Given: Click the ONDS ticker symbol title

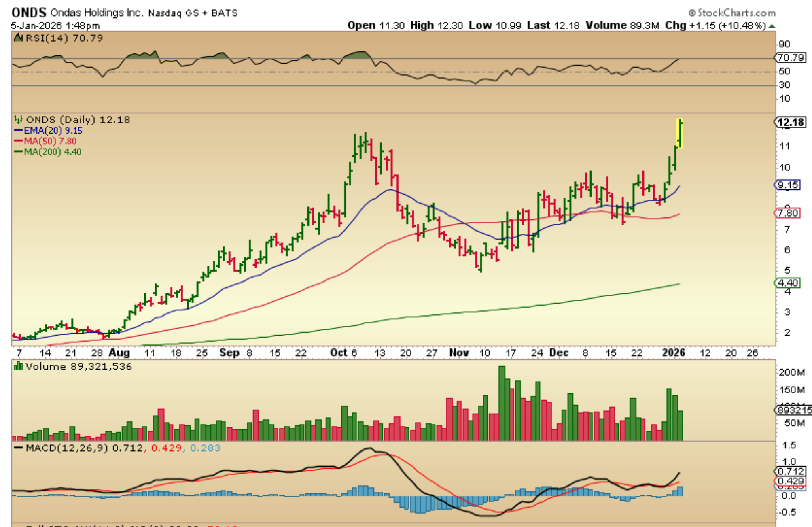Looking at the screenshot, I should [x=29, y=13].
